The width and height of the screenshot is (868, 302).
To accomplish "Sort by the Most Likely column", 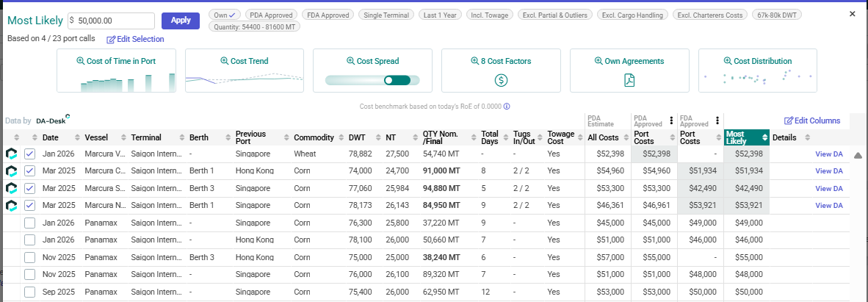I will [765, 137].
